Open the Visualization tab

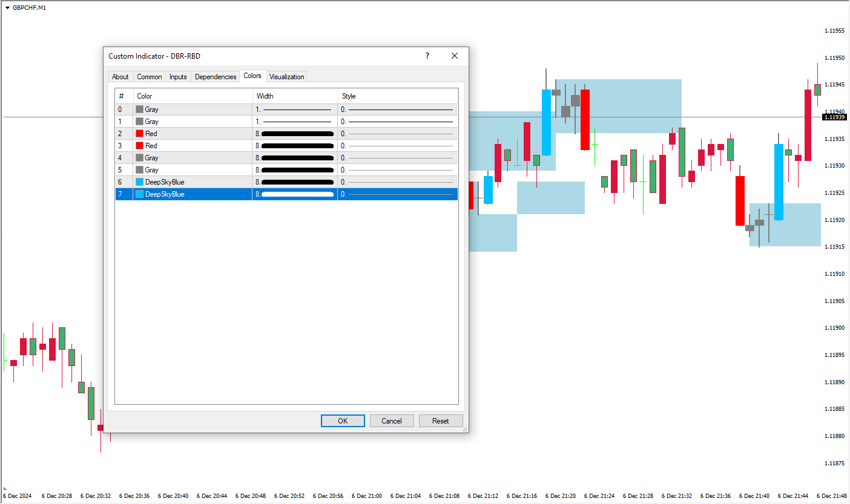287,77
